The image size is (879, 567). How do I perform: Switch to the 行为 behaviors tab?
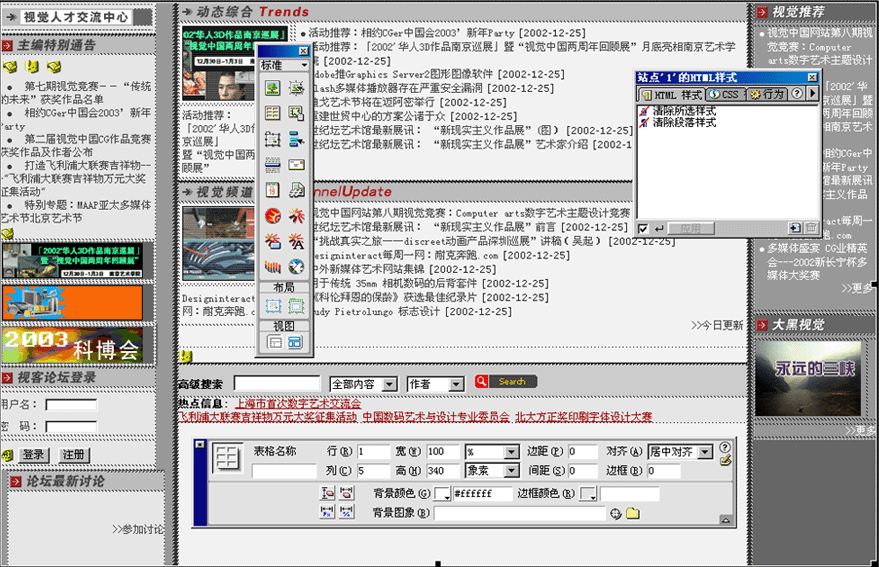[768, 94]
